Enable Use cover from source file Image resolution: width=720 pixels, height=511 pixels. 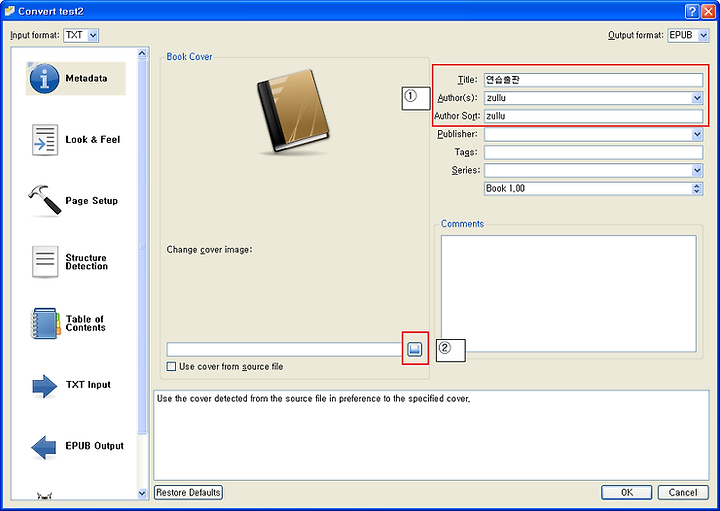[171, 366]
